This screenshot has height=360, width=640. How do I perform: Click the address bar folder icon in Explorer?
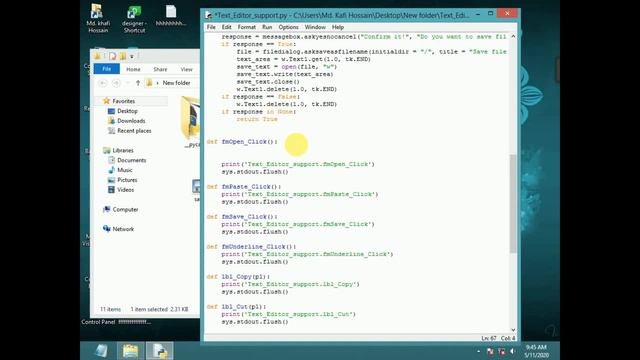coord(149,83)
